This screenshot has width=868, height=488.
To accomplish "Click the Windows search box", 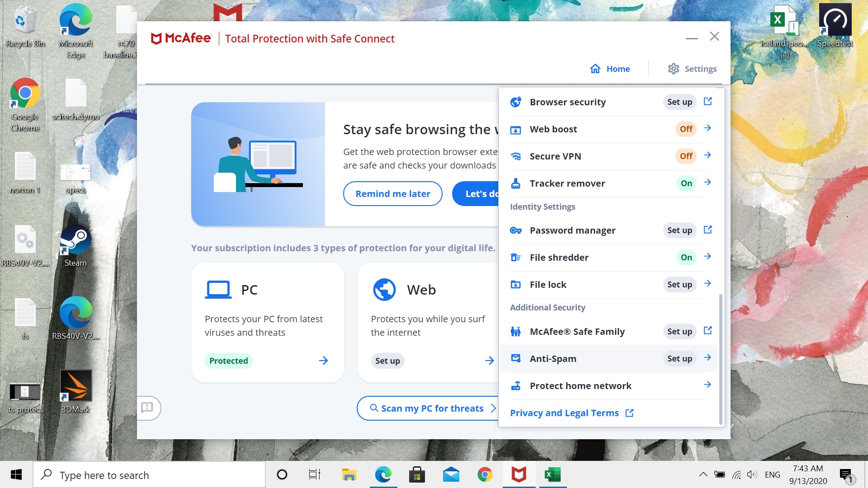I will click(x=149, y=475).
